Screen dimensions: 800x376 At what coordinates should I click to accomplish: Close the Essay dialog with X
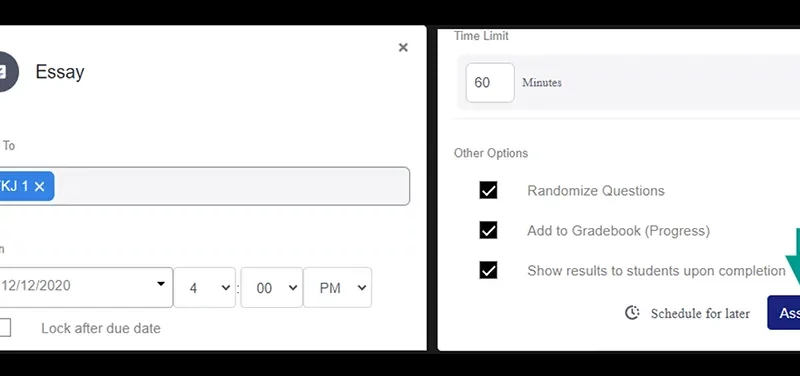click(x=403, y=47)
